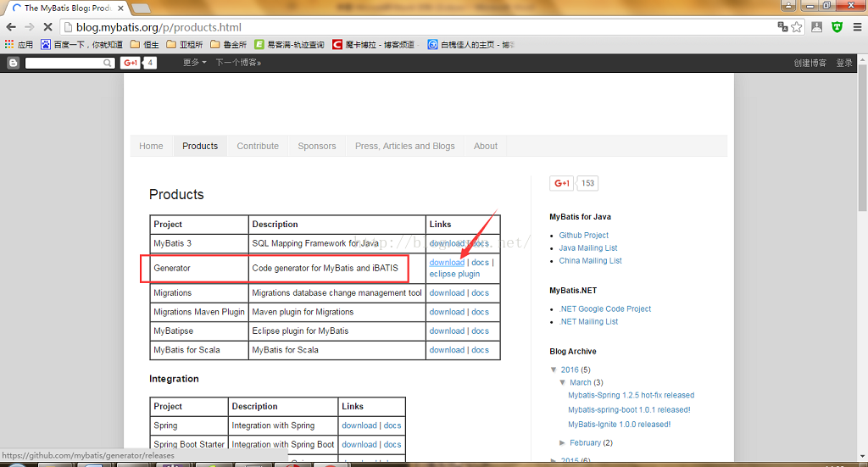Open the 易客满 bookmark
Image resolution: width=868 pixels, height=467 pixels.
(x=289, y=44)
